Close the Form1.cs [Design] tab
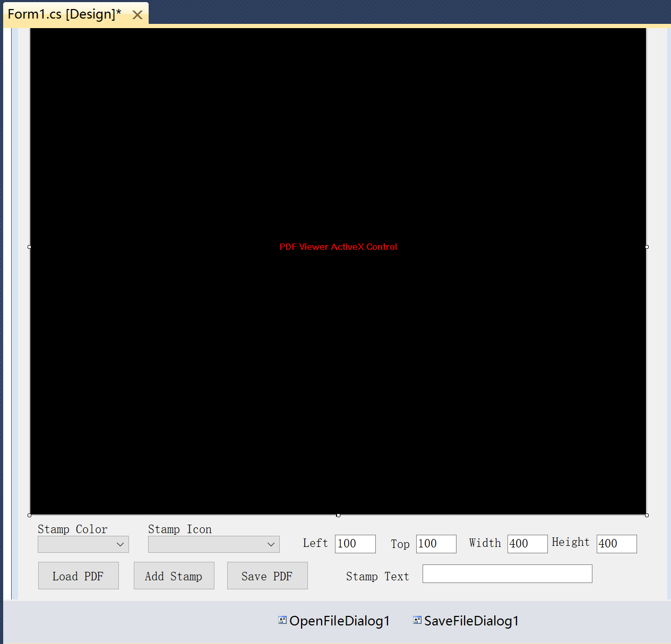671x644 pixels. pyautogui.click(x=137, y=15)
